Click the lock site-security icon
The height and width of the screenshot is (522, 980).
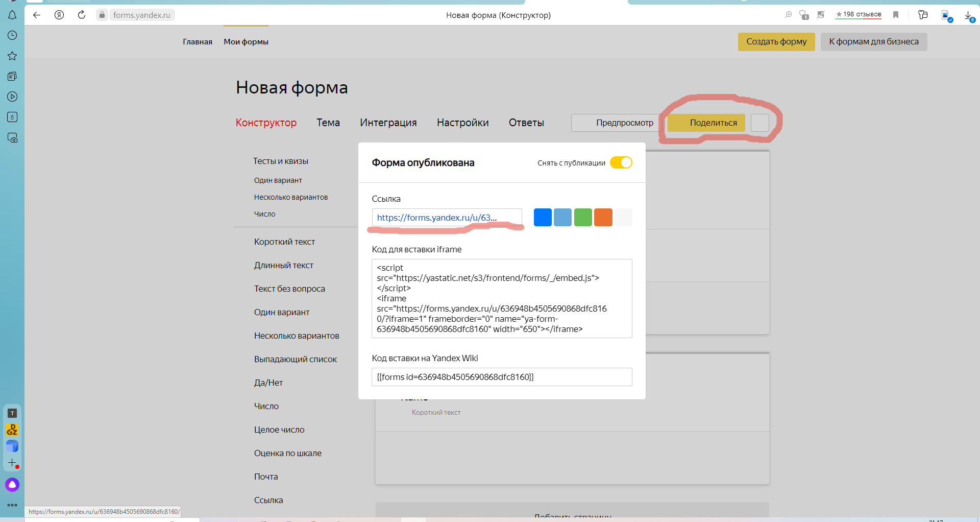pos(102,15)
